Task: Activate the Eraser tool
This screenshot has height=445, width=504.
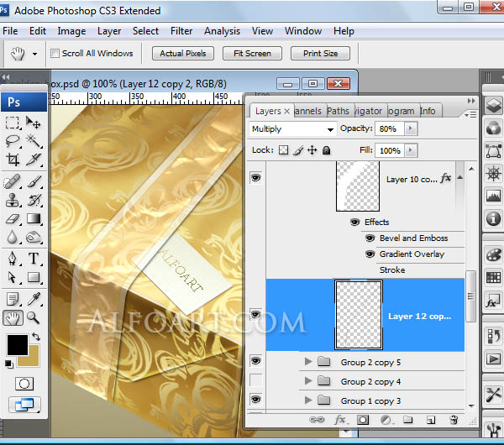Action: tap(13, 219)
